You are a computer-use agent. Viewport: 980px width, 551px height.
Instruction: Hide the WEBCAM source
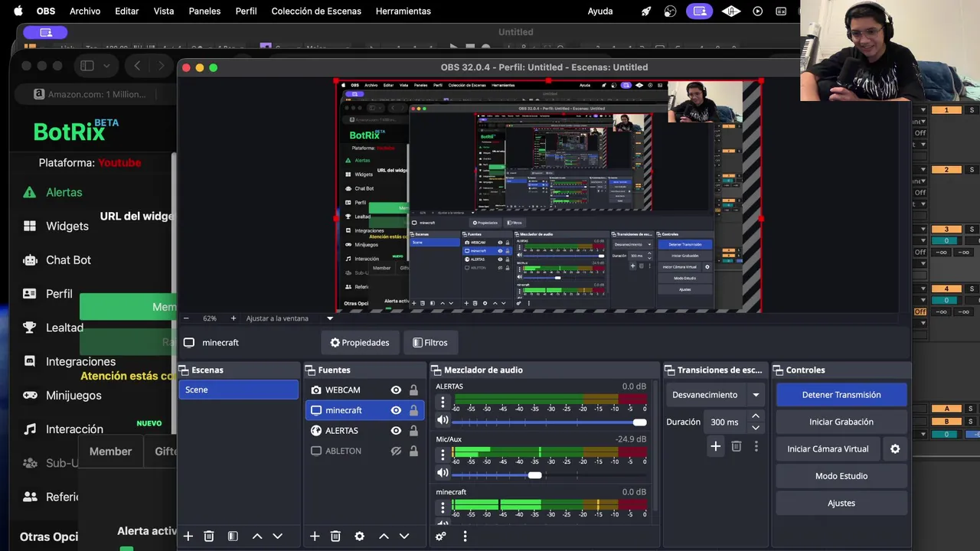(x=396, y=390)
